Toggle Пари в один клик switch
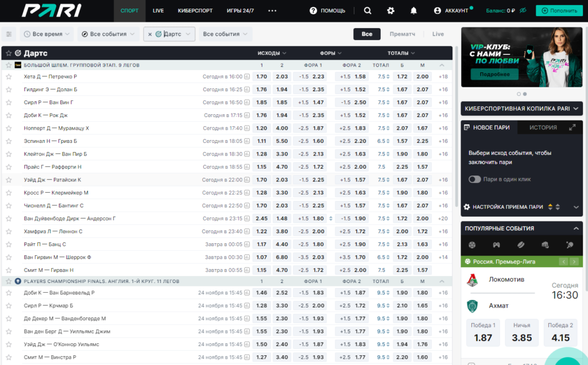Image resolution: width=588 pixels, height=365 pixels. (474, 180)
